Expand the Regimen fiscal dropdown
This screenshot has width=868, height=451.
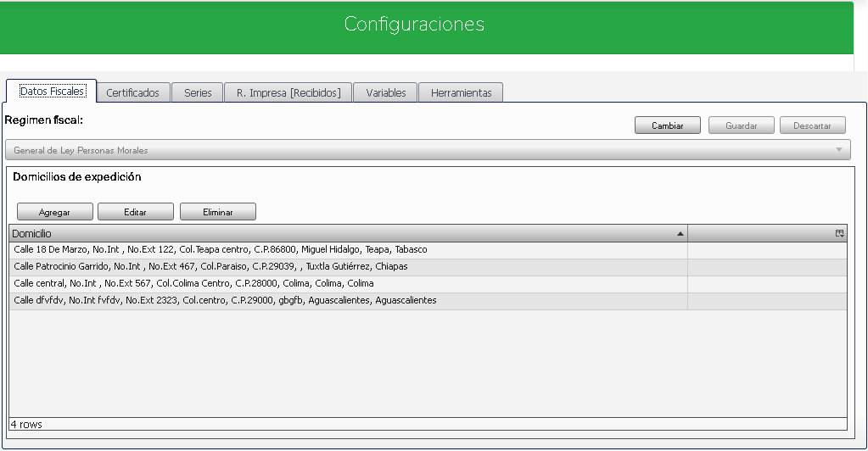(x=839, y=150)
